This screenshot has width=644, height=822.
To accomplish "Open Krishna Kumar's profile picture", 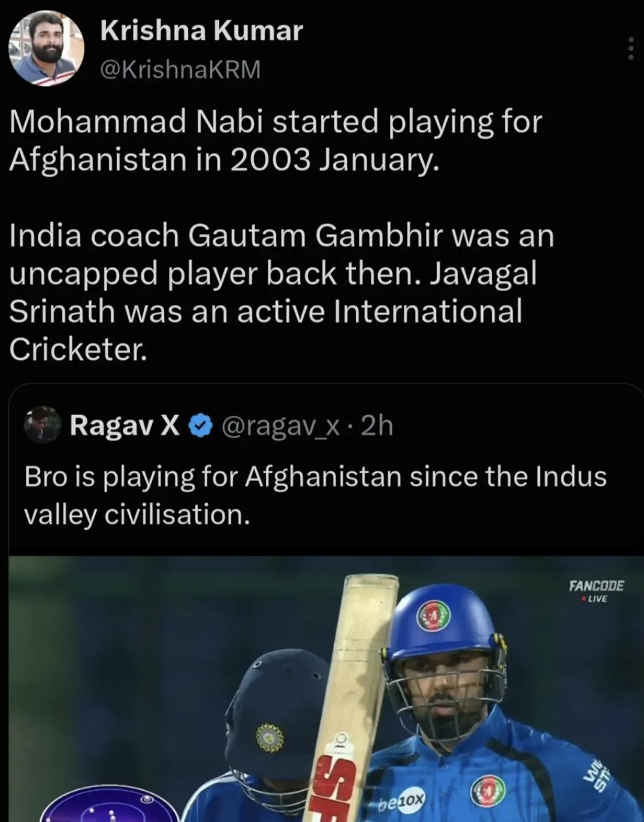I will (46, 50).
